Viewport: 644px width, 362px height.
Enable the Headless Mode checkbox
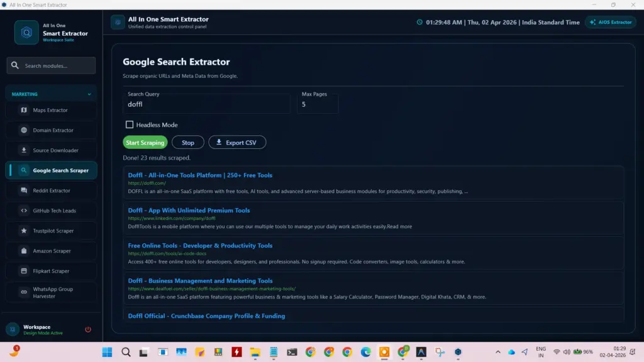[130, 124]
